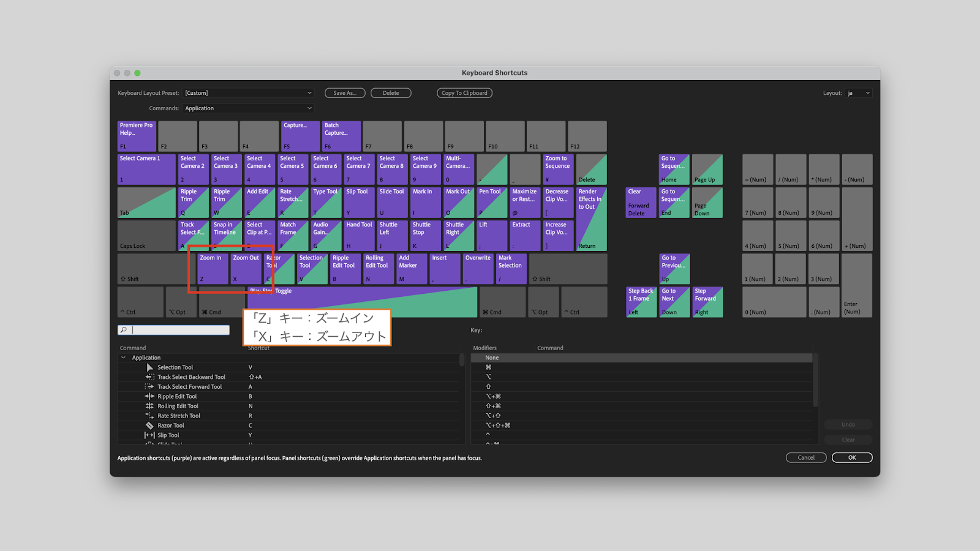Select the Step Forward Right key

707,302
